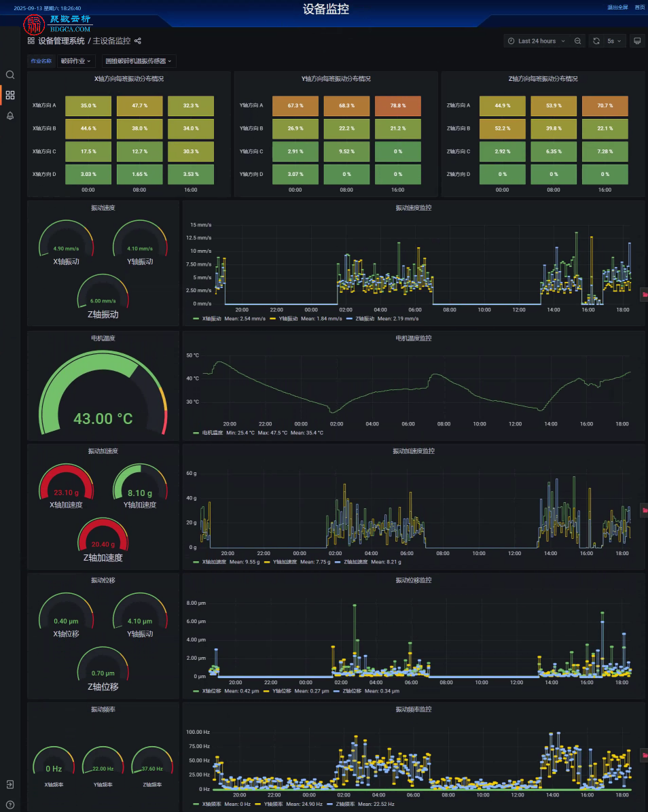Open the 圆锥破碎机温振传感器 dropdown
The height and width of the screenshot is (812, 648).
pyautogui.click(x=139, y=61)
